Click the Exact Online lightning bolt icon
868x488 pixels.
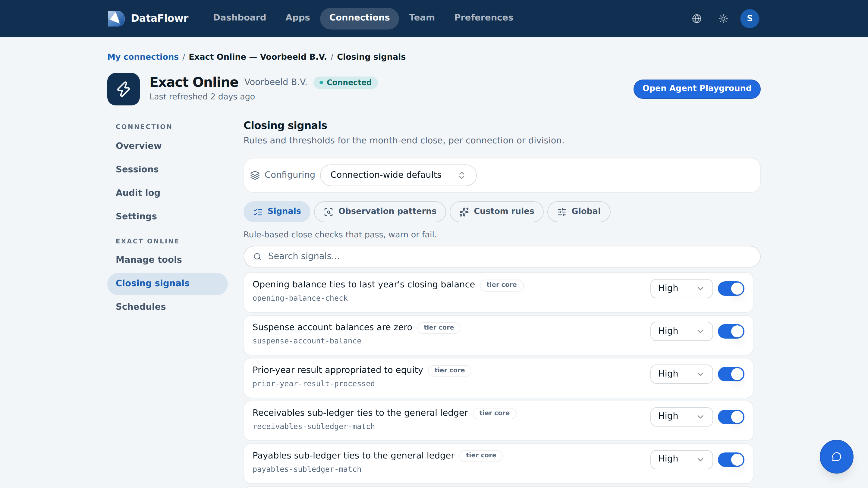(x=123, y=89)
